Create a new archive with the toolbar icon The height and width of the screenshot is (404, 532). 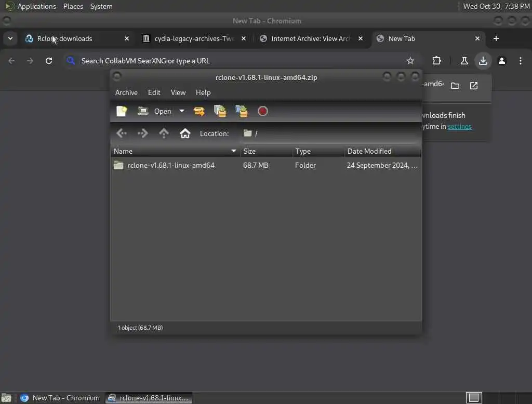122,111
